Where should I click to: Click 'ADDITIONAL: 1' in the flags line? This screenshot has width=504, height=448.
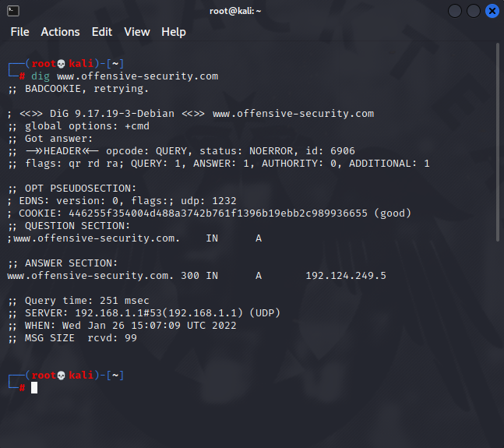[x=389, y=164]
